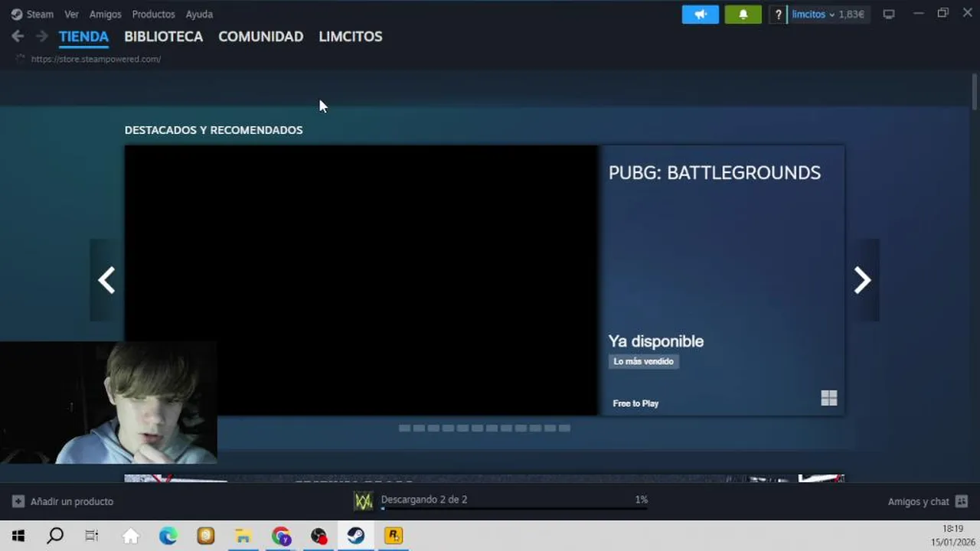Show next featured game with right chevron
Image resolution: width=980 pixels, height=551 pixels.
click(x=862, y=280)
